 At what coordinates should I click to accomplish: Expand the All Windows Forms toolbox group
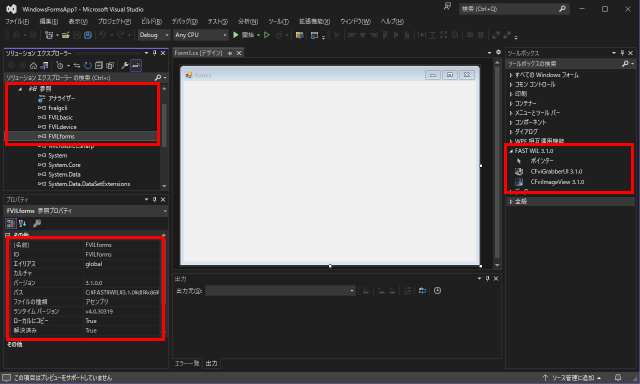[511, 75]
